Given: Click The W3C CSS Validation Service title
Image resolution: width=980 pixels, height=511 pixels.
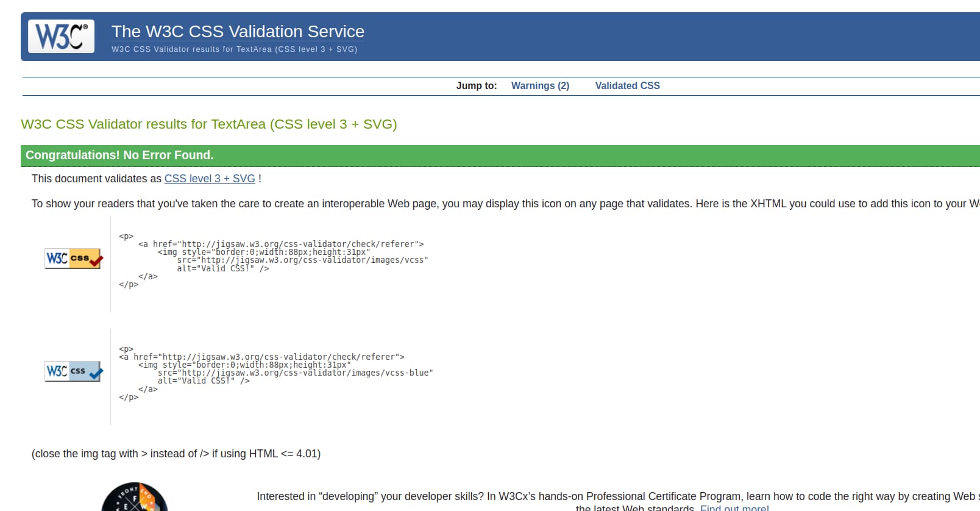Looking at the screenshot, I should pos(238,31).
